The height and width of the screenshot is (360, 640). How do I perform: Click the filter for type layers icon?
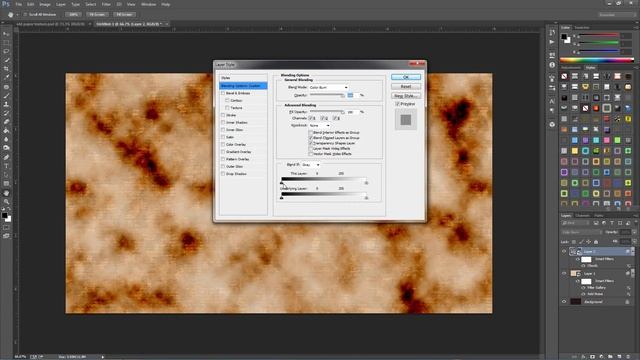(611, 223)
